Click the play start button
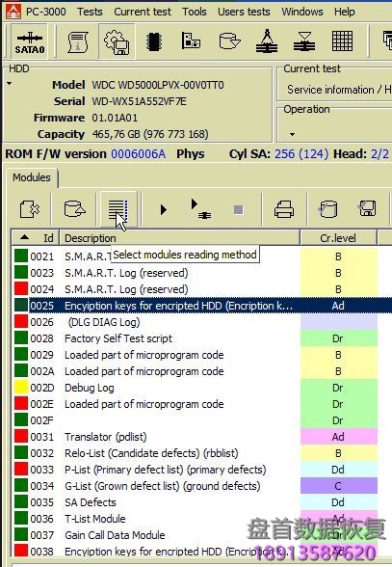This screenshot has height=567, width=392. coord(164,210)
